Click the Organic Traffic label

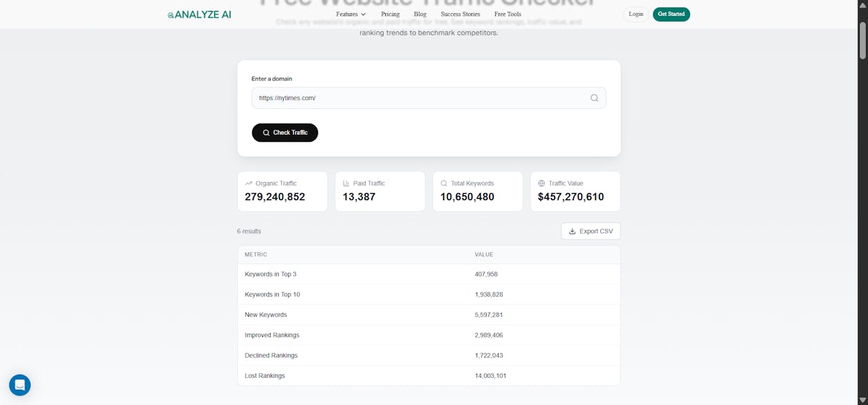point(276,183)
